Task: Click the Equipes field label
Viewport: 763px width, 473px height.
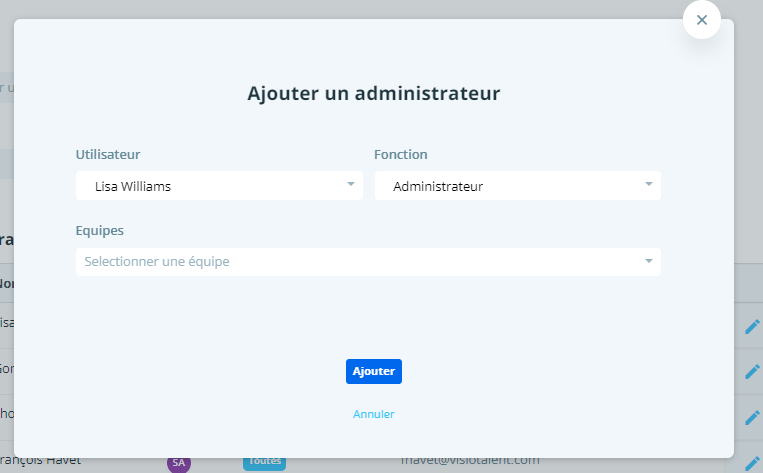Action: [x=100, y=230]
